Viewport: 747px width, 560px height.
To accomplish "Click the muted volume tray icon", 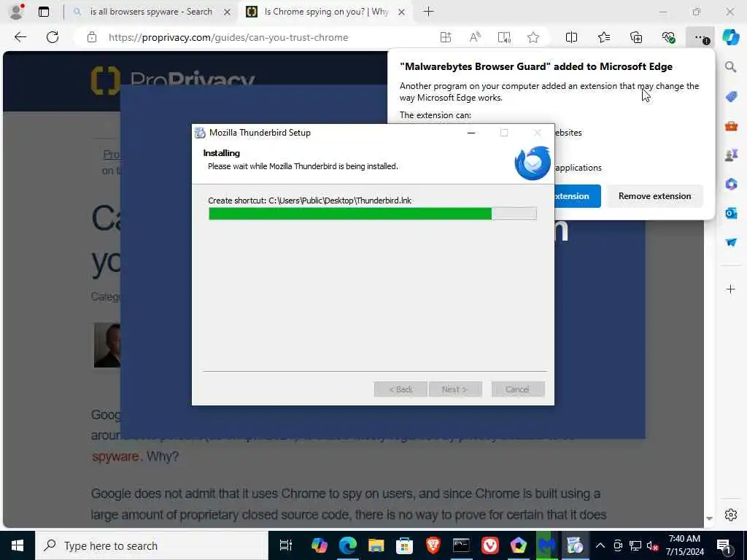I will (x=652, y=545).
